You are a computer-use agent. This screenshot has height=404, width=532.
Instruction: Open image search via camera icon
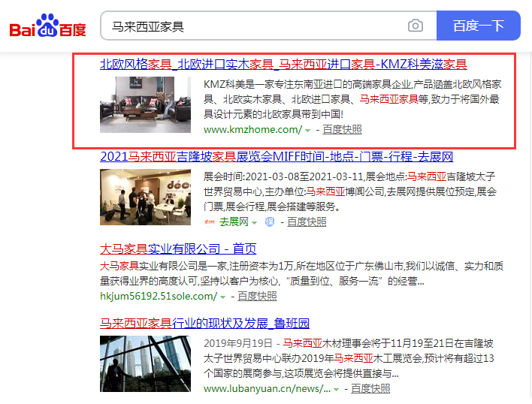click(x=416, y=26)
